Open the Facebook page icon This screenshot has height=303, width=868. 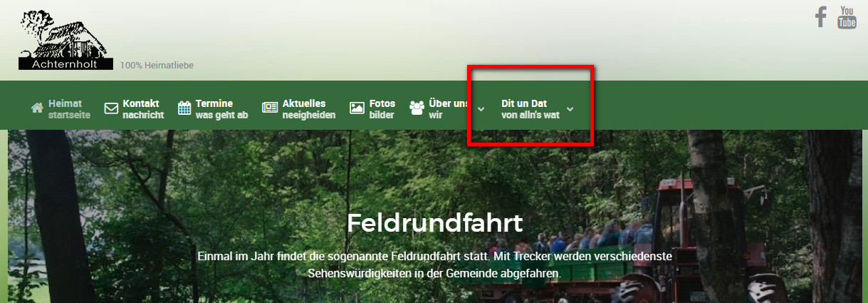[821, 17]
